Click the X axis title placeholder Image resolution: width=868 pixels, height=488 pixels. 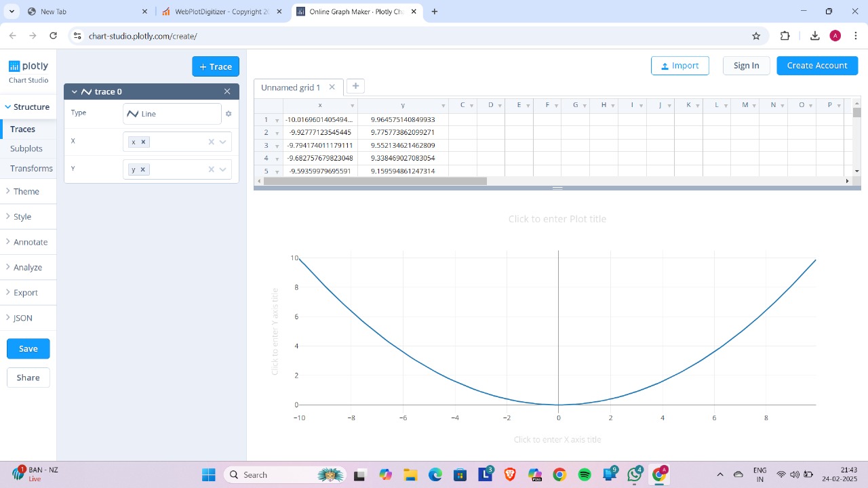pyautogui.click(x=557, y=439)
